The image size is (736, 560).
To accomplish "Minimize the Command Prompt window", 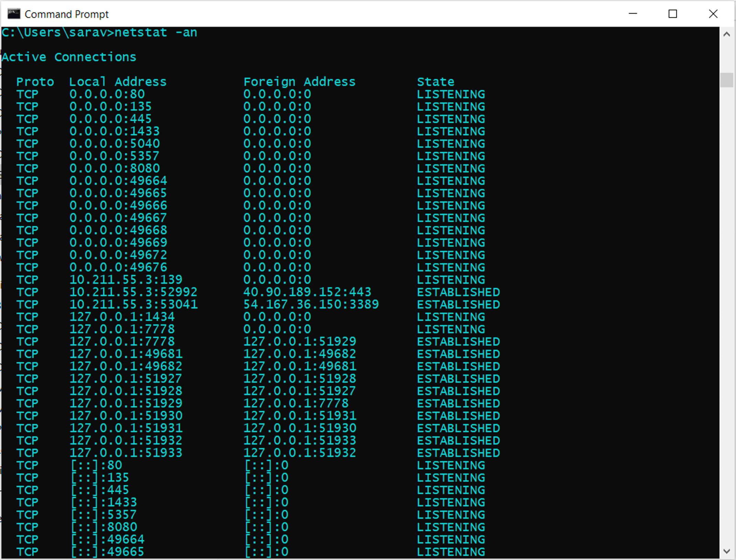I will pos(633,14).
